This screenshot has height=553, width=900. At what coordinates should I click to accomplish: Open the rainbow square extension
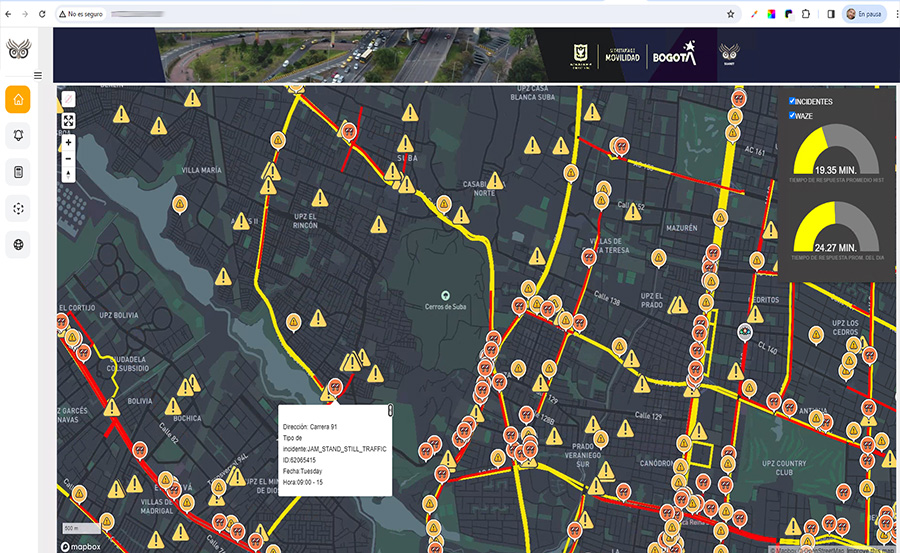pos(771,14)
